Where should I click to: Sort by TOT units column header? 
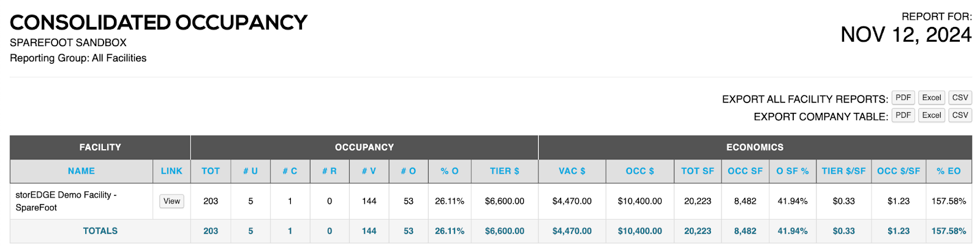[211, 171]
